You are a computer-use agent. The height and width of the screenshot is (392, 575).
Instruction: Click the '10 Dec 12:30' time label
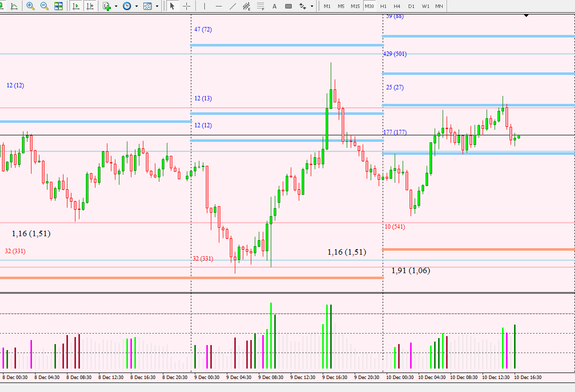click(x=496, y=378)
